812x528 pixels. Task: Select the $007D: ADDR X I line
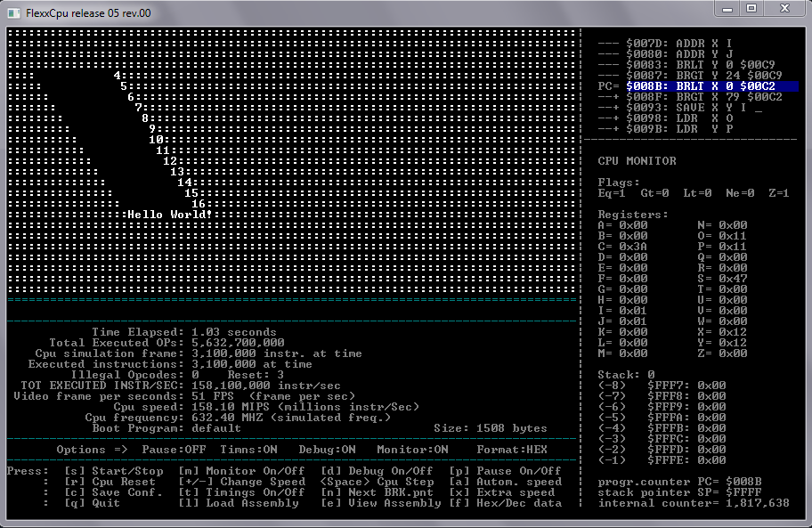click(665, 44)
